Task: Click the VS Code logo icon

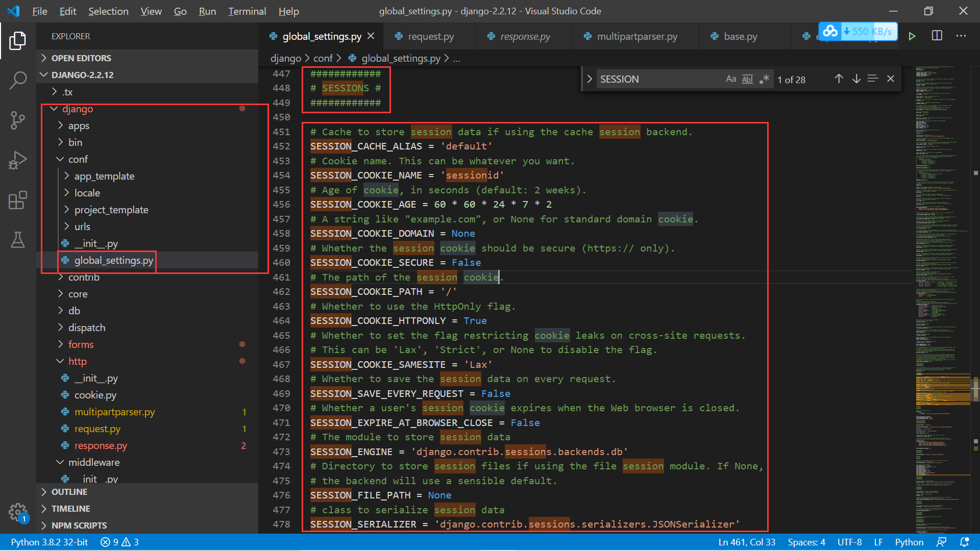Action: [x=14, y=11]
